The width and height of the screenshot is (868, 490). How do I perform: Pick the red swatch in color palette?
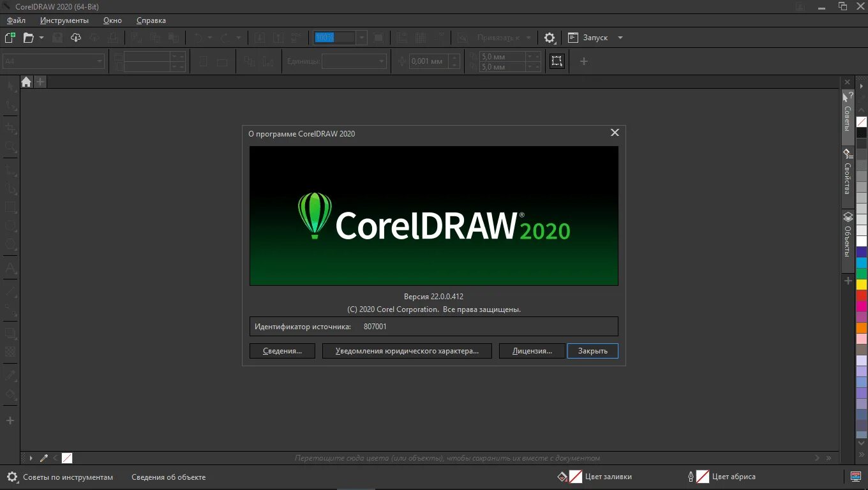[x=862, y=295]
